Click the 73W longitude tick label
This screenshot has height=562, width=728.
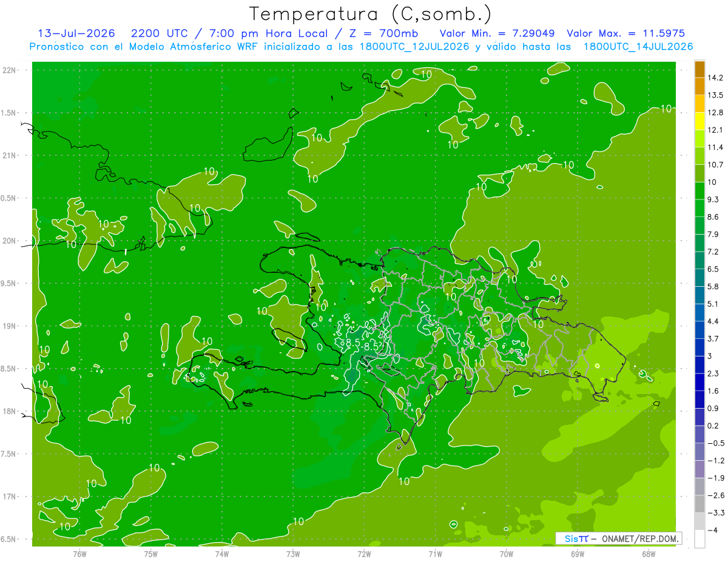(x=293, y=554)
